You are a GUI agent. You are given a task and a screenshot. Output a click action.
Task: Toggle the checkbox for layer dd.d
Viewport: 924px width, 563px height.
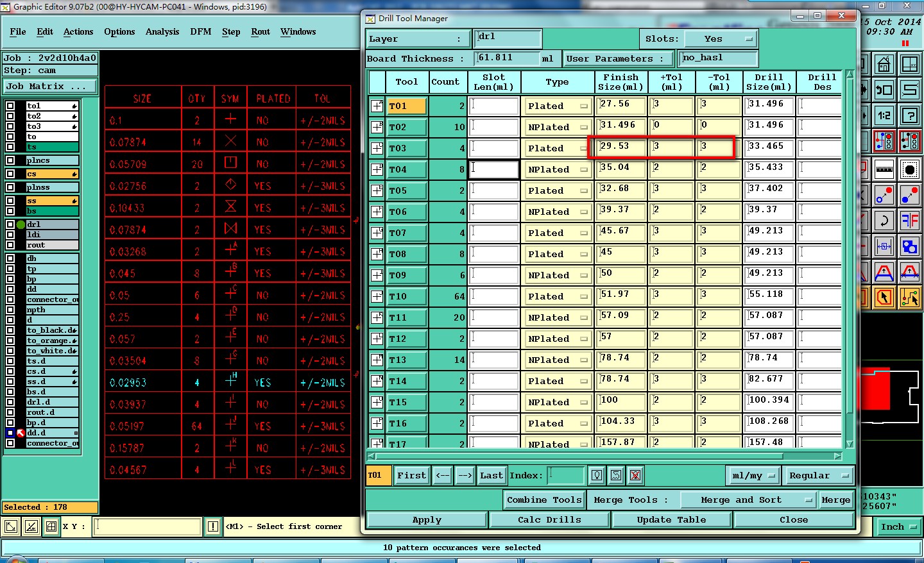click(x=10, y=433)
